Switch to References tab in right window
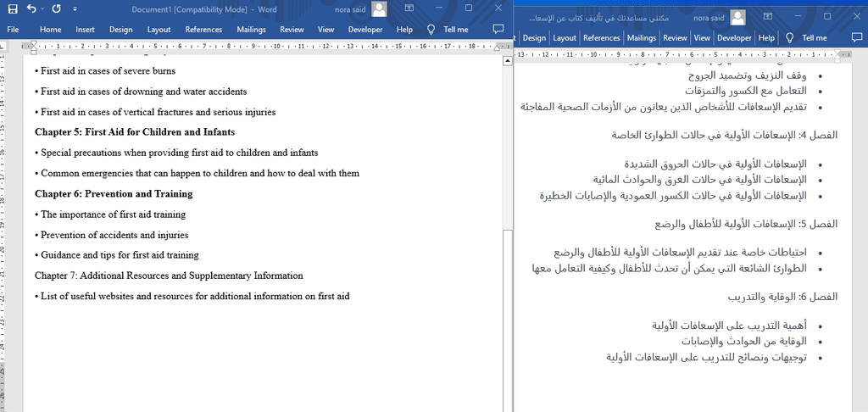The width and height of the screenshot is (868, 412). 602,37
